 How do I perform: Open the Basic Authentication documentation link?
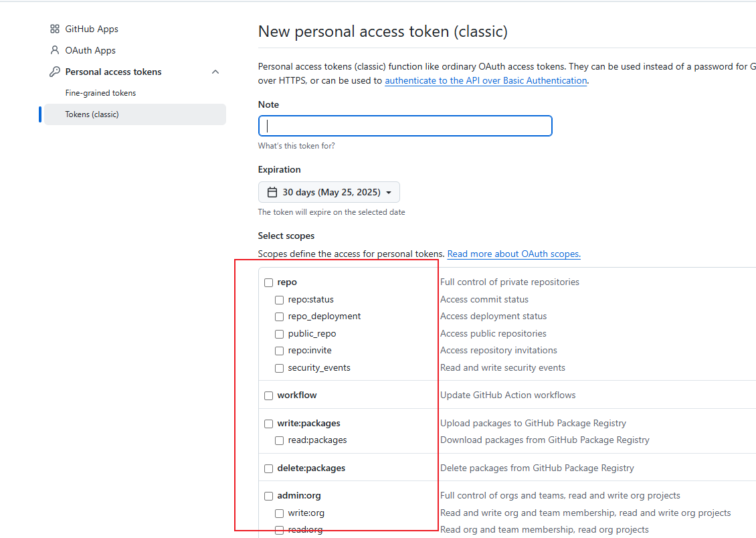[x=486, y=80]
